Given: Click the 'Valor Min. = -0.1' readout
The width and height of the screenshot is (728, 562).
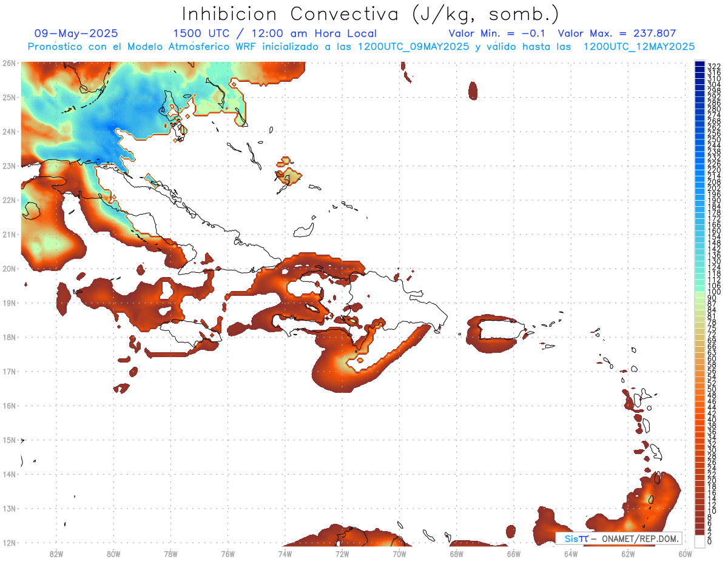Looking at the screenshot, I should 497,33.
